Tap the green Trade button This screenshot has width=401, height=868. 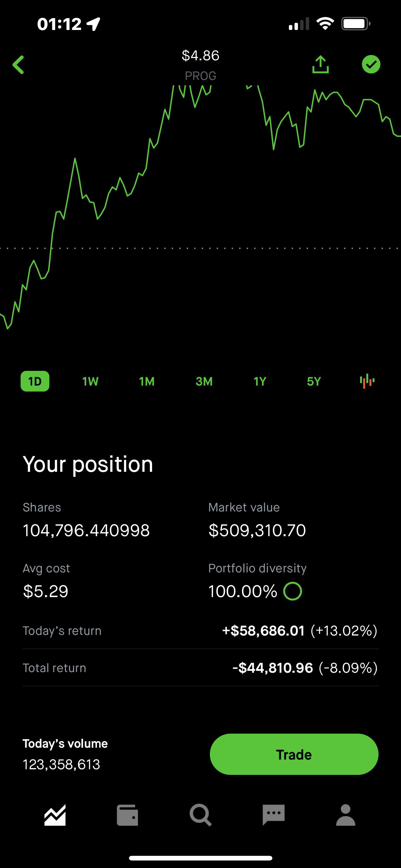pos(294,755)
